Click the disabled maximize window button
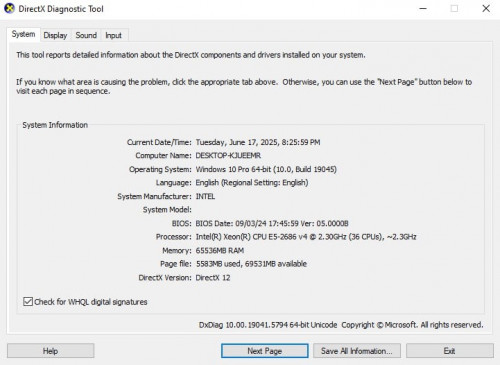Screen dimensions: 500x365 coord(454,8)
